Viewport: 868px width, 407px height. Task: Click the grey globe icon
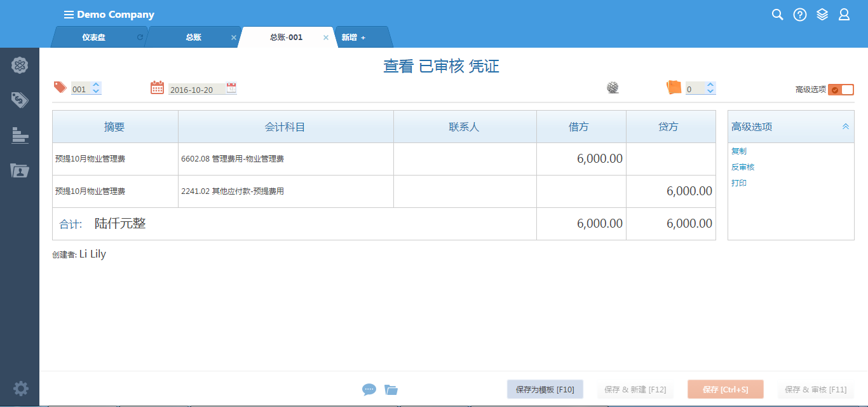(x=613, y=88)
